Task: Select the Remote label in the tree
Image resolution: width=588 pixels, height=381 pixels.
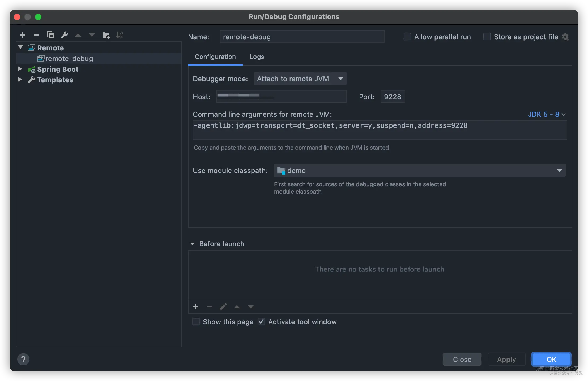Action: click(x=50, y=48)
